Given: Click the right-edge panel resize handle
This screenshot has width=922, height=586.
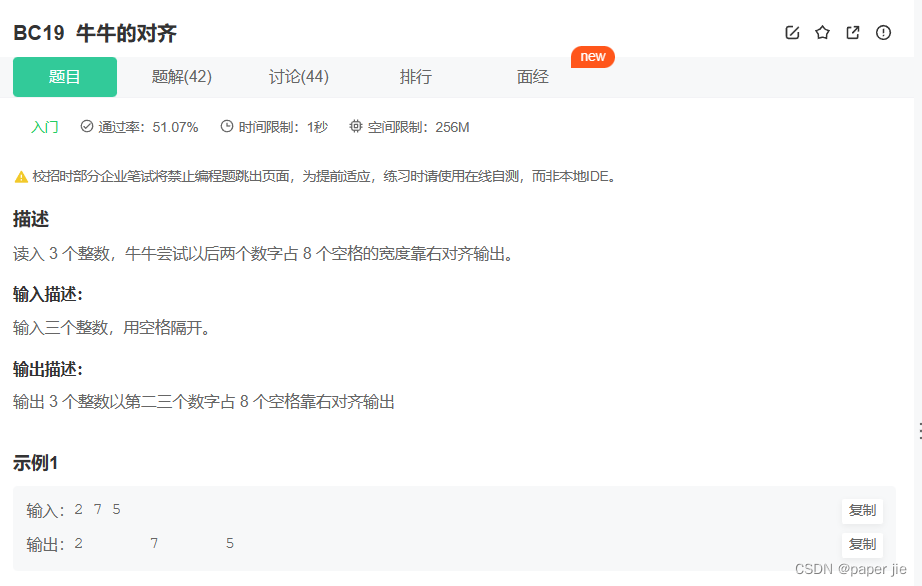Looking at the screenshot, I should [x=920, y=431].
